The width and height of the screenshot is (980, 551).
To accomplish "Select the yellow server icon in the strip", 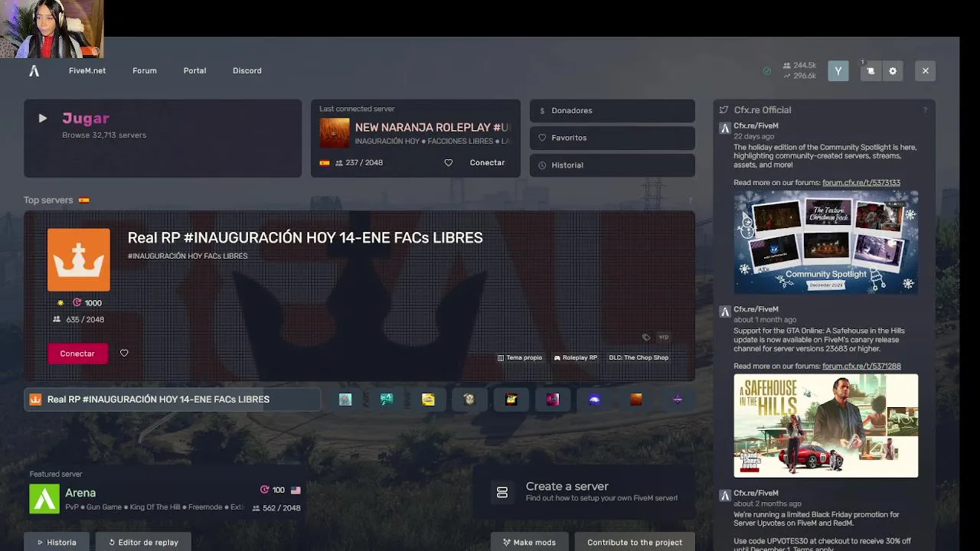I will (x=428, y=399).
